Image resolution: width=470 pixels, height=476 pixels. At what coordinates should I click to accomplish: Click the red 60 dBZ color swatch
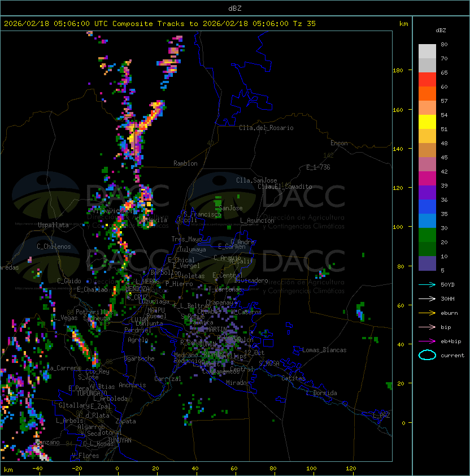(x=427, y=80)
